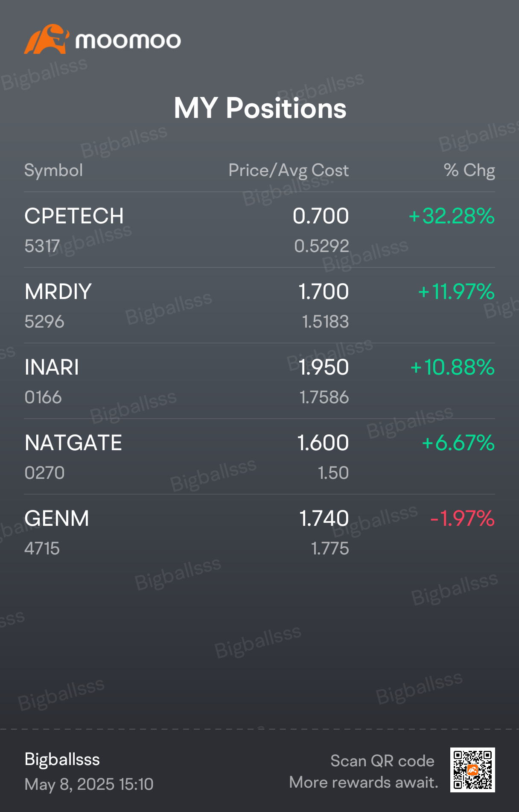The height and width of the screenshot is (812, 519).
Task: Click the % Chg column header
Action: [469, 170]
